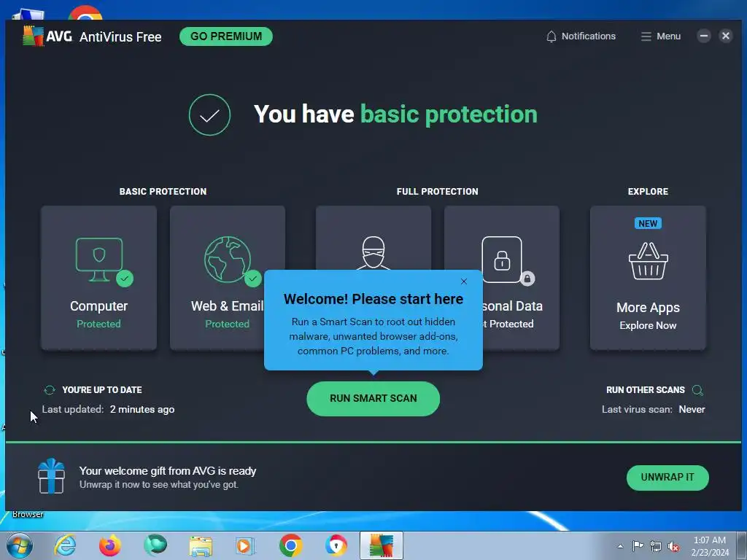Launch Firefox from the taskbar
This screenshot has height=560, width=747.
[109, 545]
